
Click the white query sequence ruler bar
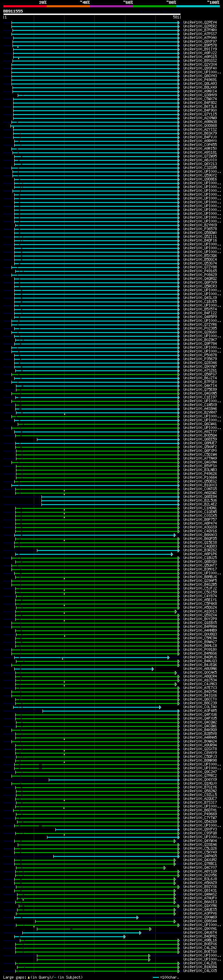tap(92, 14)
